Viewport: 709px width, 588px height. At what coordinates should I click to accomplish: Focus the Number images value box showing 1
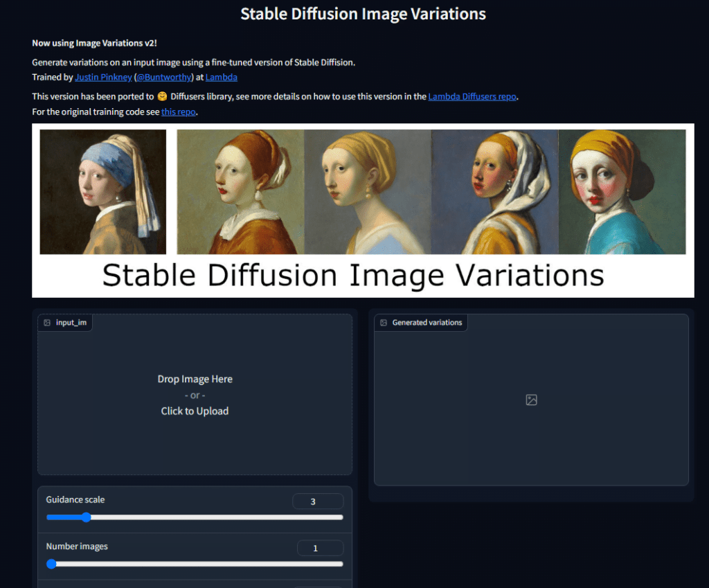[320, 549]
